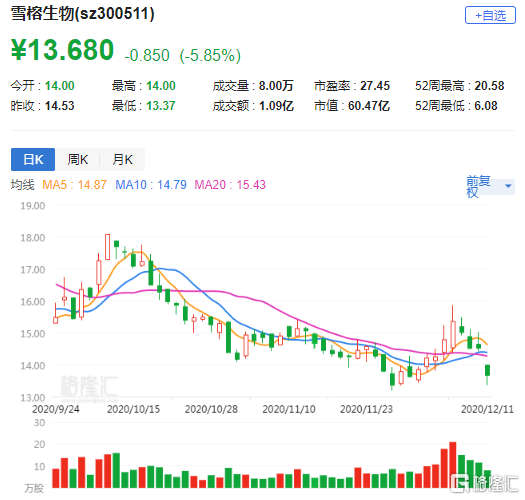This screenshot has height=500, width=525.
Task: Open the 前复权 adjustment dropdown
Action: tap(490, 186)
